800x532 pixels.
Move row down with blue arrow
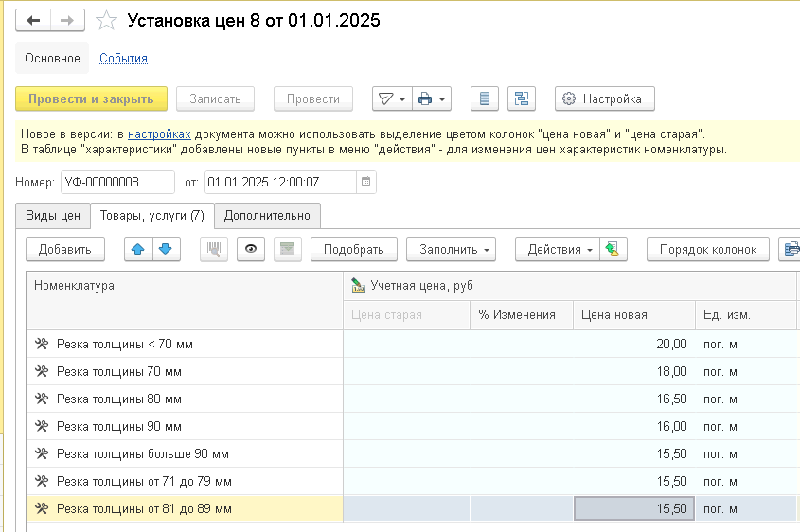click(165, 249)
